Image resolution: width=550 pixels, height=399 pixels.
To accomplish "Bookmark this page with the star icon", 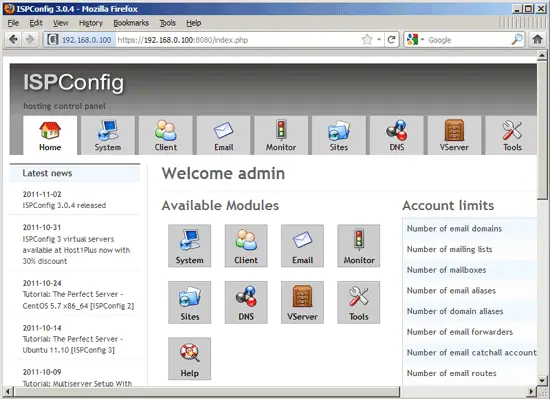I will [367, 40].
